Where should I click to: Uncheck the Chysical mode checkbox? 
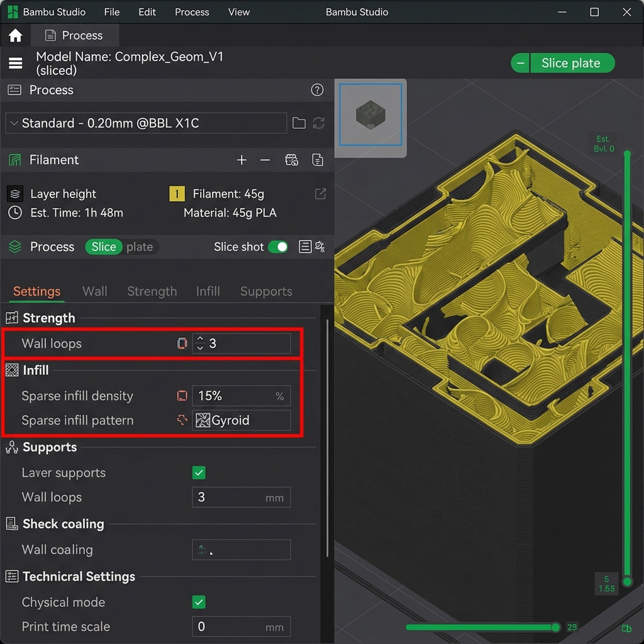[199, 602]
